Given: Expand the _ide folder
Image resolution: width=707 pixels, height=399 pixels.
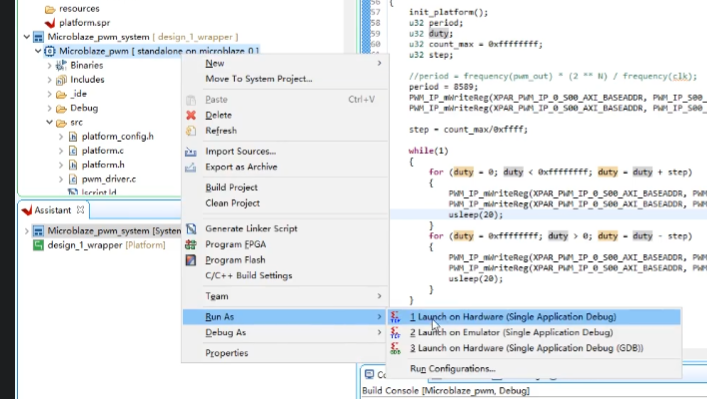Looking at the screenshot, I should tap(50, 94).
